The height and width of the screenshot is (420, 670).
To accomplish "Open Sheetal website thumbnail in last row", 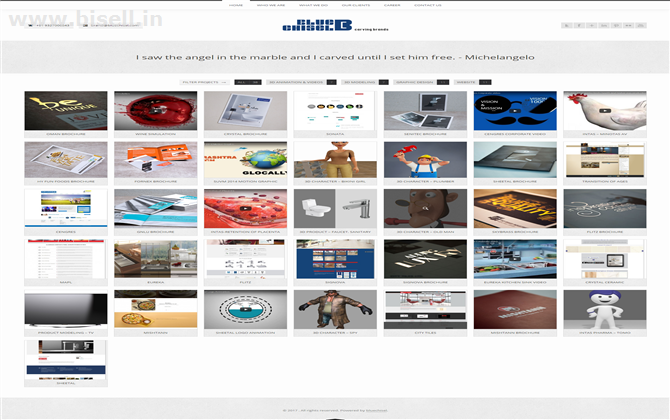I will (66, 360).
